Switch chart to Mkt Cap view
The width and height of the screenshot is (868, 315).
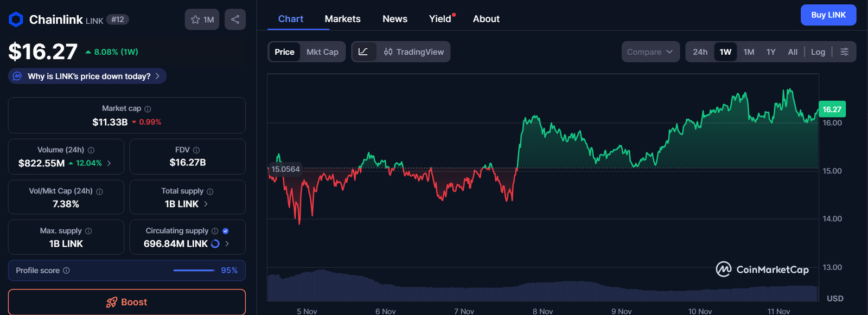click(322, 52)
